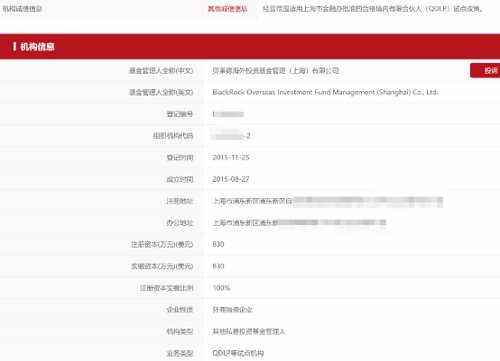Viewport: 500px width, 361px height.
Task: Click the 基金管理人全称(英文) label
Action: pos(161,92)
